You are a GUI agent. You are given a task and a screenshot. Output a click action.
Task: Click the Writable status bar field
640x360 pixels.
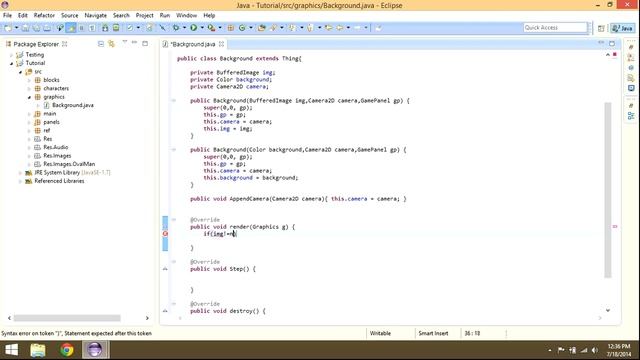coord(380,333)
